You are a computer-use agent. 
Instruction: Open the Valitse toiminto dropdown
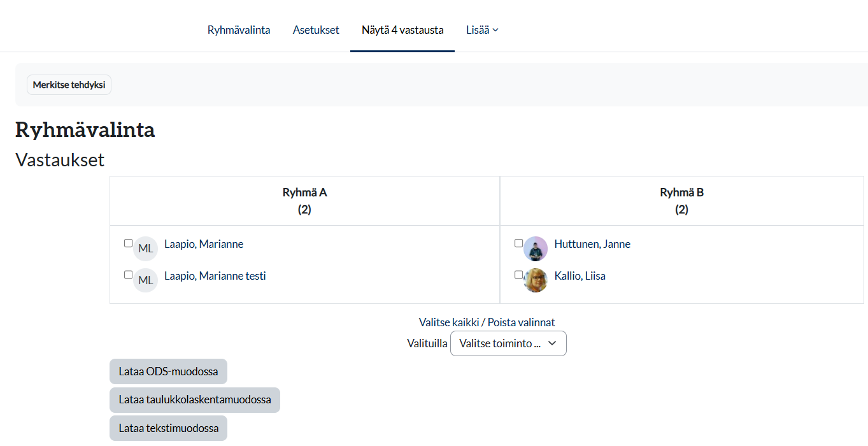click(x=508, y=343)
